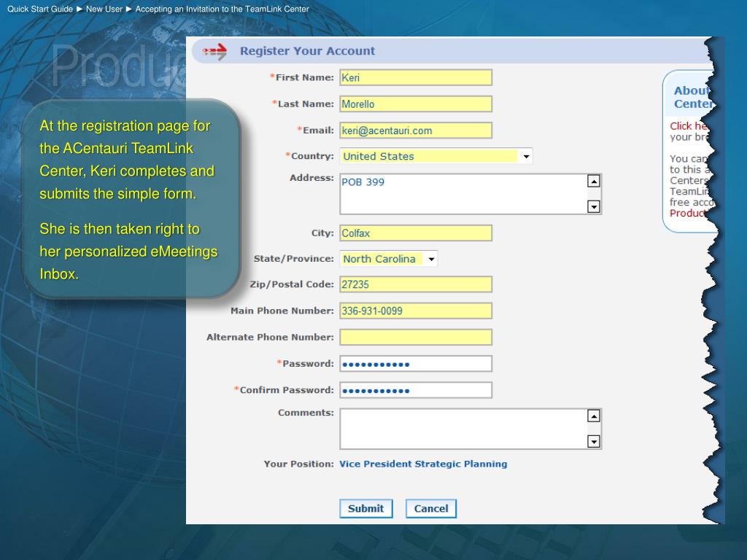Click the First Name field containing Keri

point(415,77)
